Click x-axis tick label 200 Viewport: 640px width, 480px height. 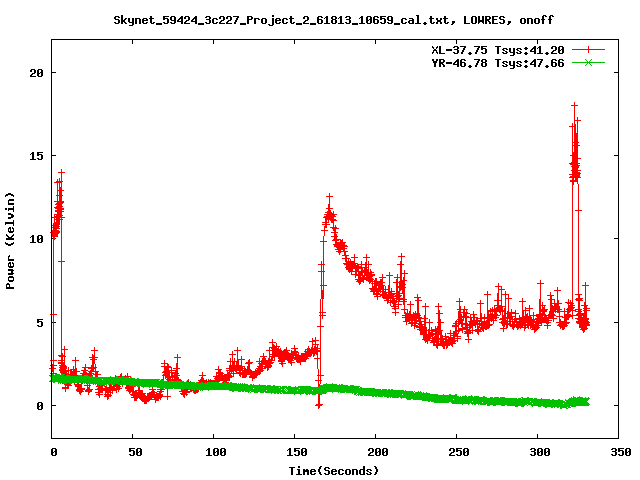click(x=378, y=452)
